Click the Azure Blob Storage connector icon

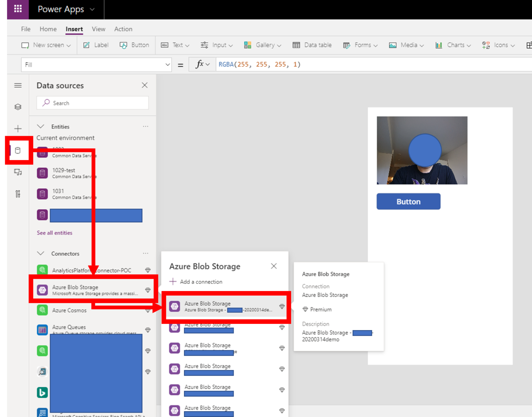click(42, 290)
